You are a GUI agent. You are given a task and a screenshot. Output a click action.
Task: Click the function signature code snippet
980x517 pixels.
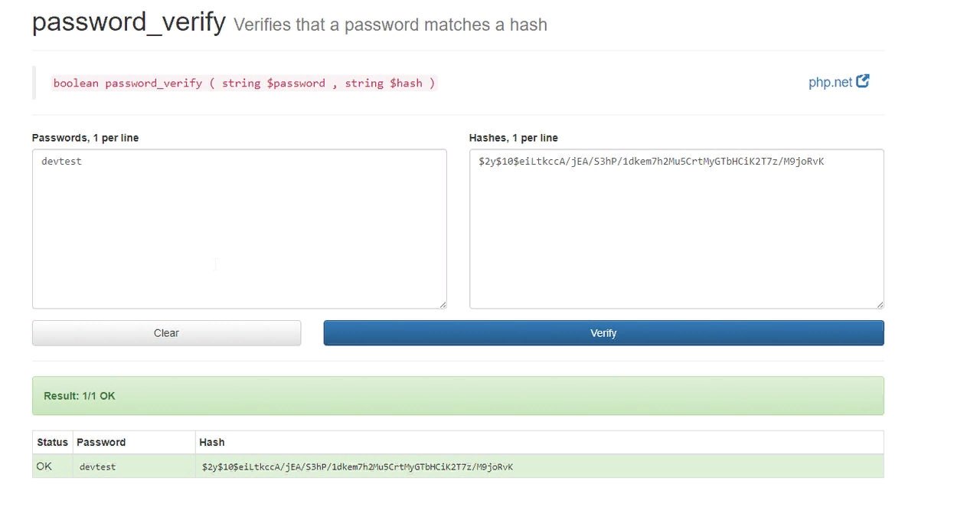[244, 83]
